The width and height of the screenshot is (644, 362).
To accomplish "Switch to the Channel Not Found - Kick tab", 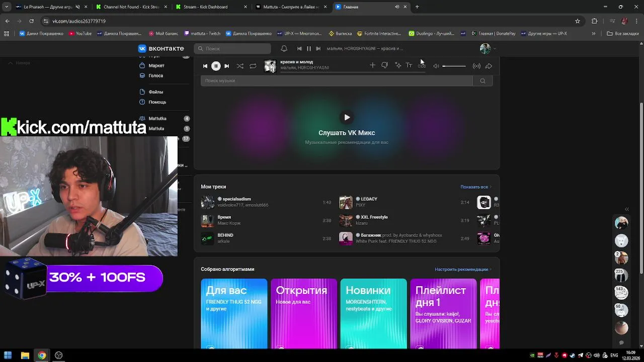I will click(x=131, y=7).
